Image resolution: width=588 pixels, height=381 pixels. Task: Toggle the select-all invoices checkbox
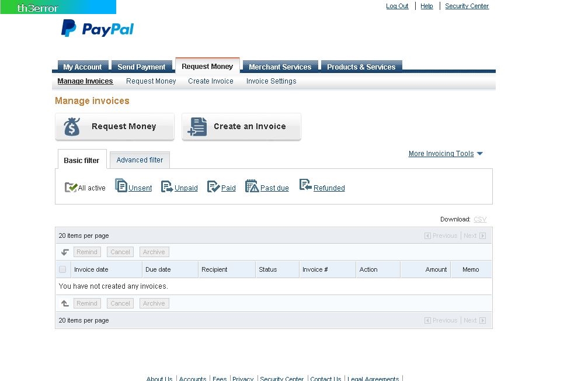[x=62, y=269]
